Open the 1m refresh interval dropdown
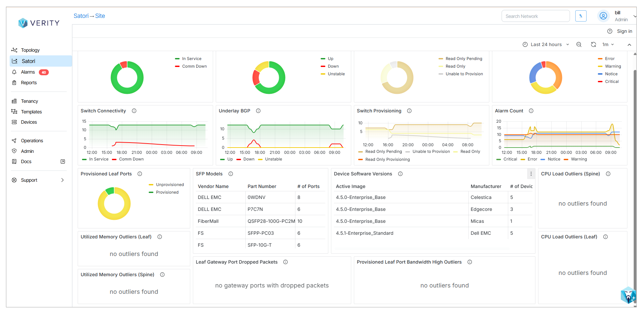 [x=608, y=44]
